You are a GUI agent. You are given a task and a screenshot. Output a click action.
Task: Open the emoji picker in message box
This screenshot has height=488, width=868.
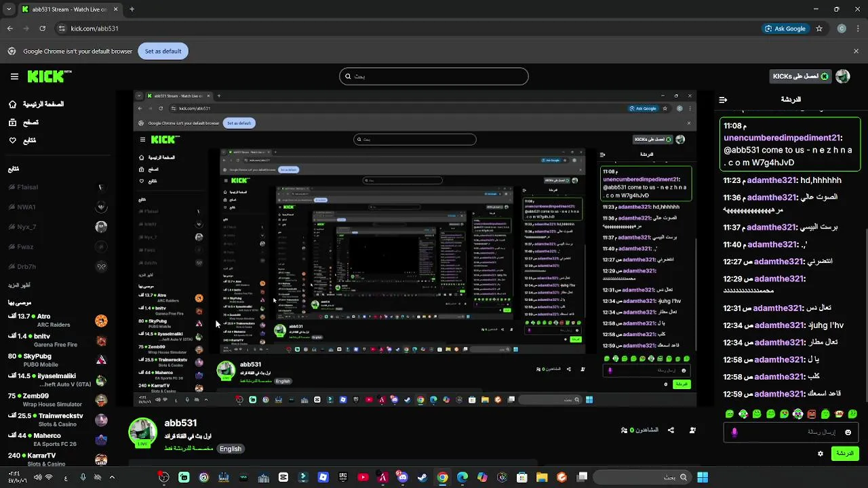click(848, 432)
